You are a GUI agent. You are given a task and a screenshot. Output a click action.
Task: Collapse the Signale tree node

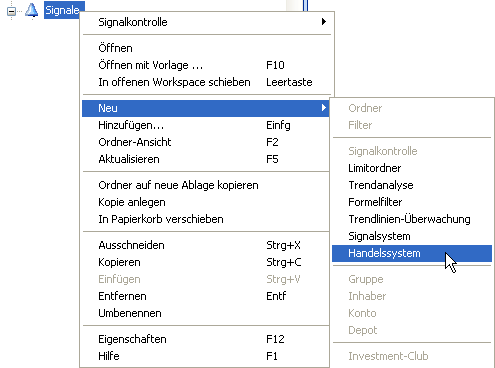pos(11,11)
